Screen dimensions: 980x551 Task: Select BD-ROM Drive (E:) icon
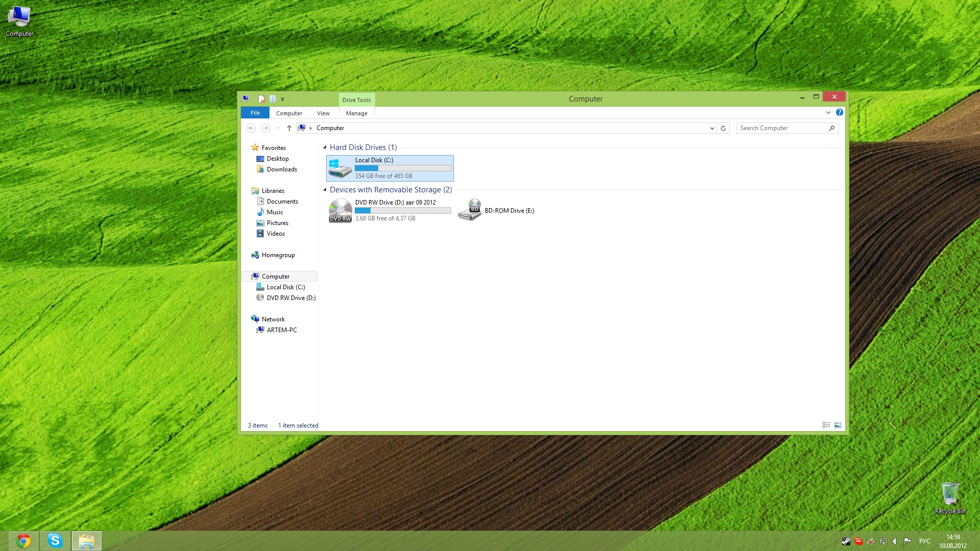[470, 210]
